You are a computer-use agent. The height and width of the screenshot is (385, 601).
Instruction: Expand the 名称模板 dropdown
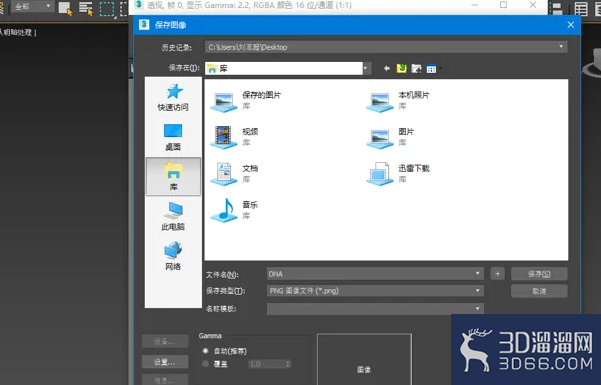pos(478,309)
